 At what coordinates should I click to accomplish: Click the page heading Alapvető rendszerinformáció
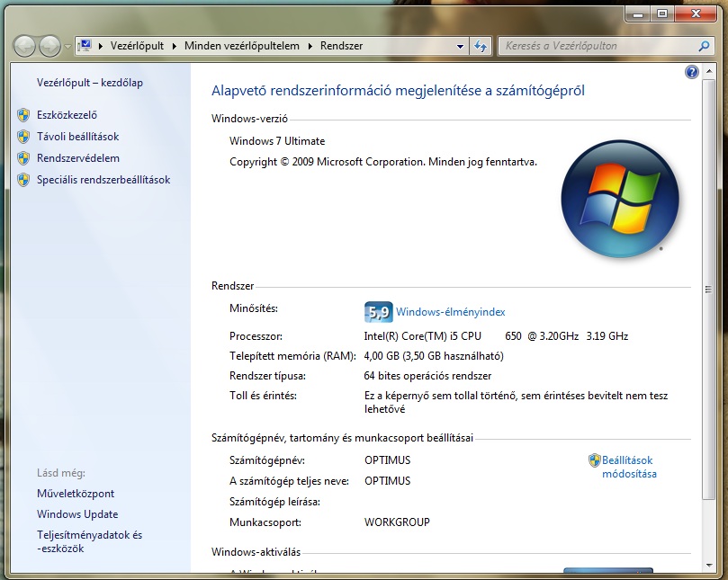coord(398,91)
